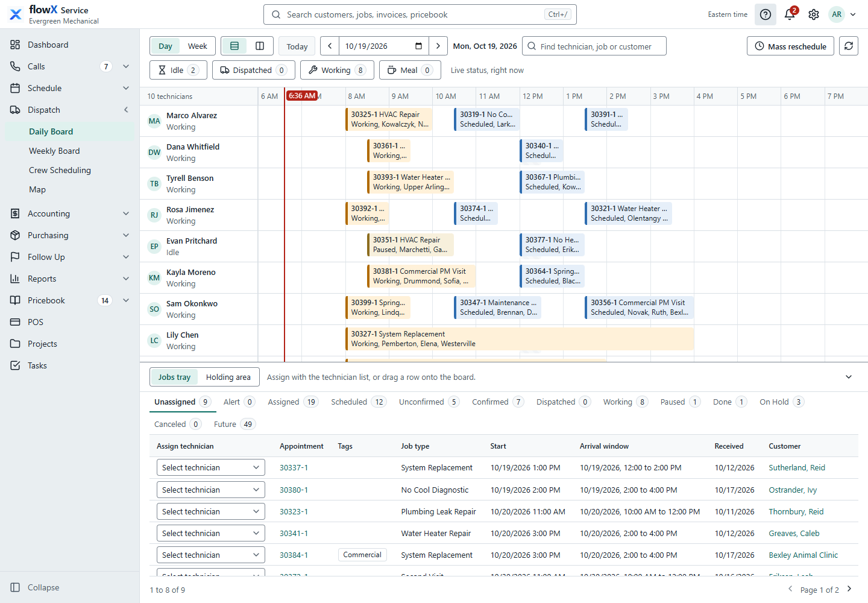Viewport: 868px width, 603px height.
Task: Open user account dropdown arrow
Action: tap(853, 14)
